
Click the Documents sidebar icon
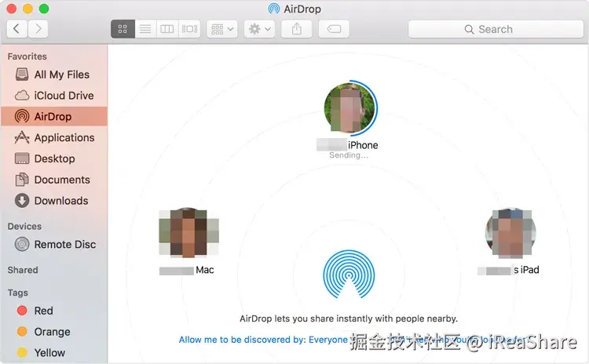22,180
